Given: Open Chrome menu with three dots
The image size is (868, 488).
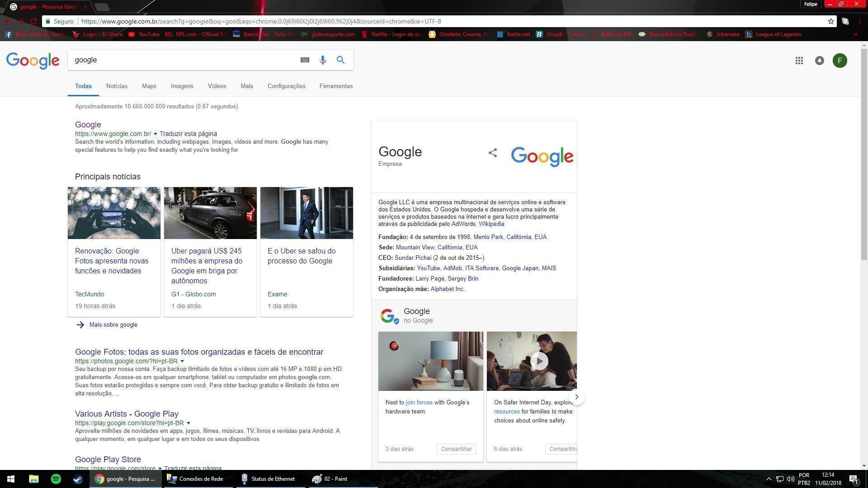Looking at the screenshot, I should [860, 21].
